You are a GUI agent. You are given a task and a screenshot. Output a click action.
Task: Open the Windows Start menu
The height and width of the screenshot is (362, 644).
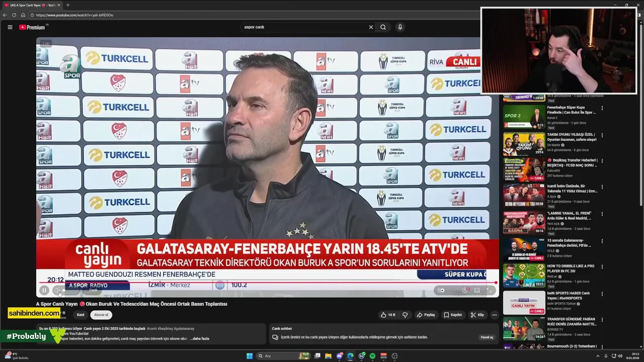point(250,356)
